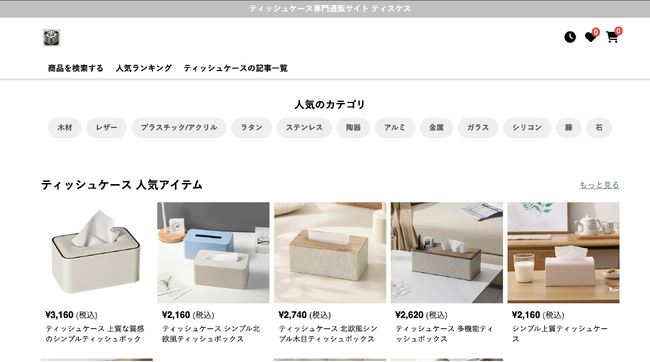
Task: Click the site logo icon
Action: click(52, 38)
